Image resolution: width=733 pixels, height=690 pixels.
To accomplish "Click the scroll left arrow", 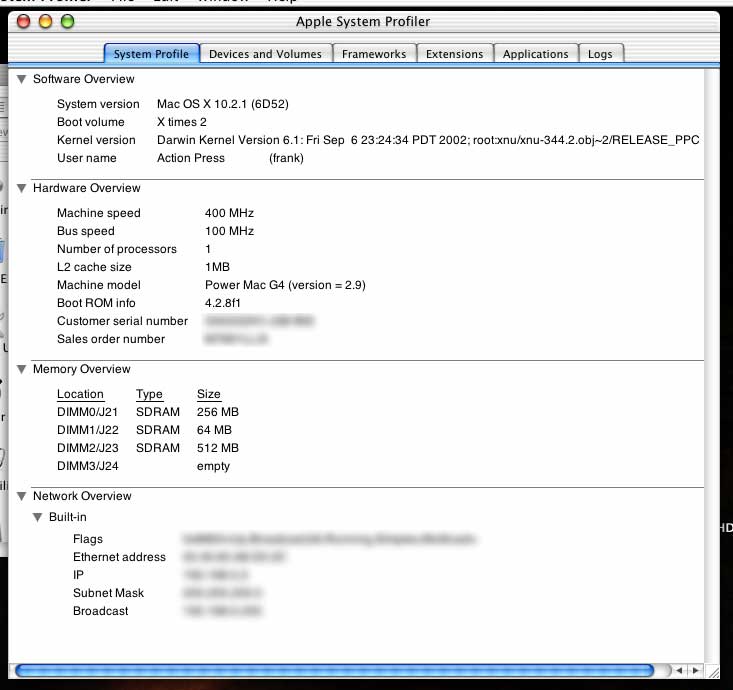I will tap(679, 671).
